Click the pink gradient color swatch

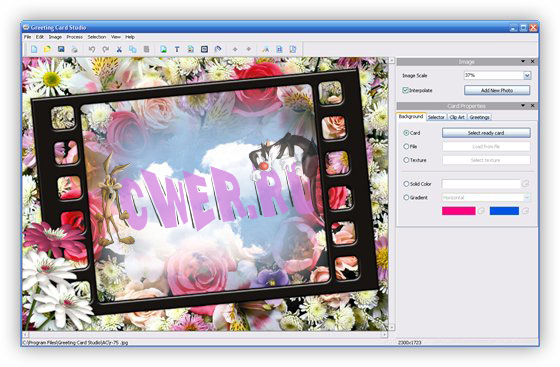point(459,211)
